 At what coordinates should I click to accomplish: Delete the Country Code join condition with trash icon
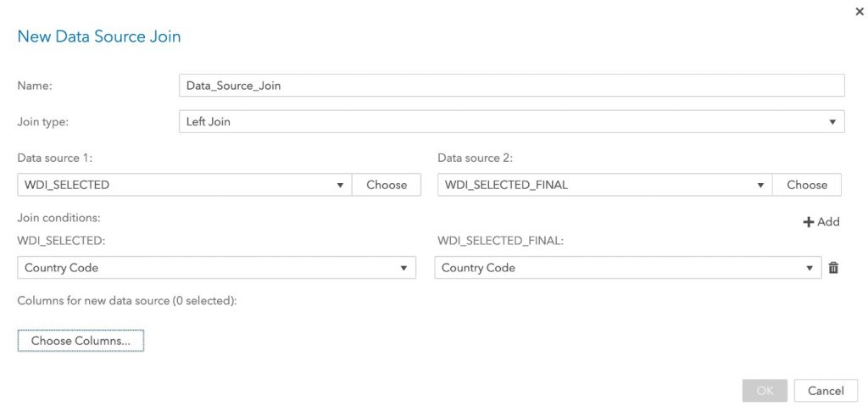[x=833, y=268]
